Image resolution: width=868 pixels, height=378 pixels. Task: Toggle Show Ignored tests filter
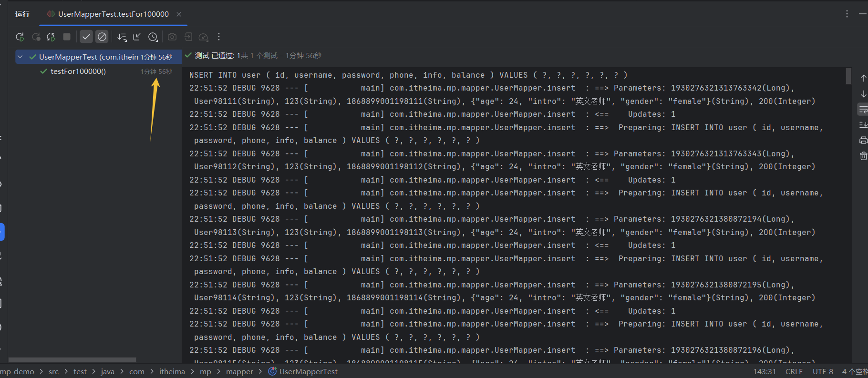tap(102, 37)
